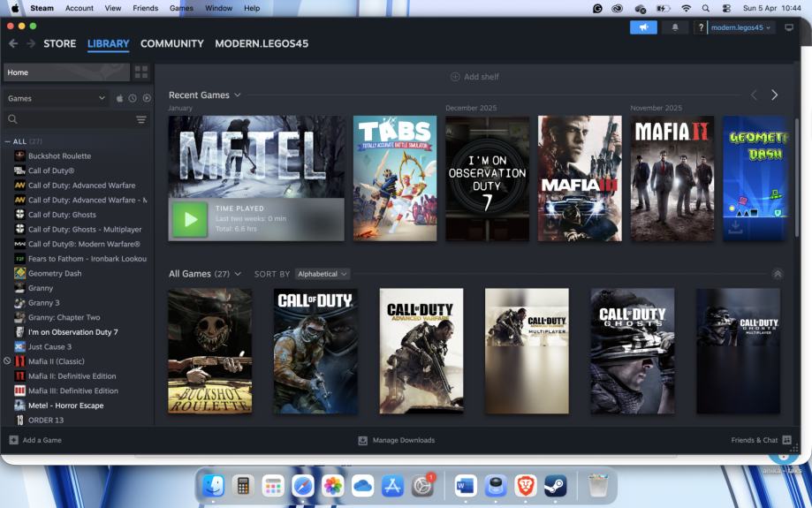
Task: Click the Add shelf label
Action: (481, 77)
